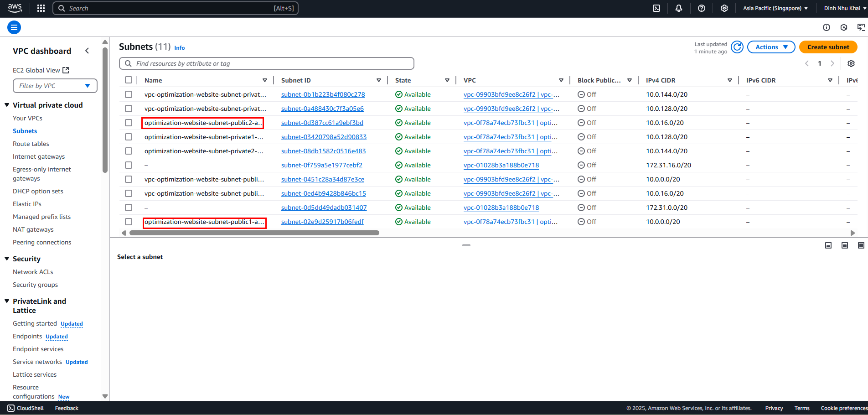Open Elastic IPs in sidebar
This screenshot has width=868, height=415.
tap(27, 204)
